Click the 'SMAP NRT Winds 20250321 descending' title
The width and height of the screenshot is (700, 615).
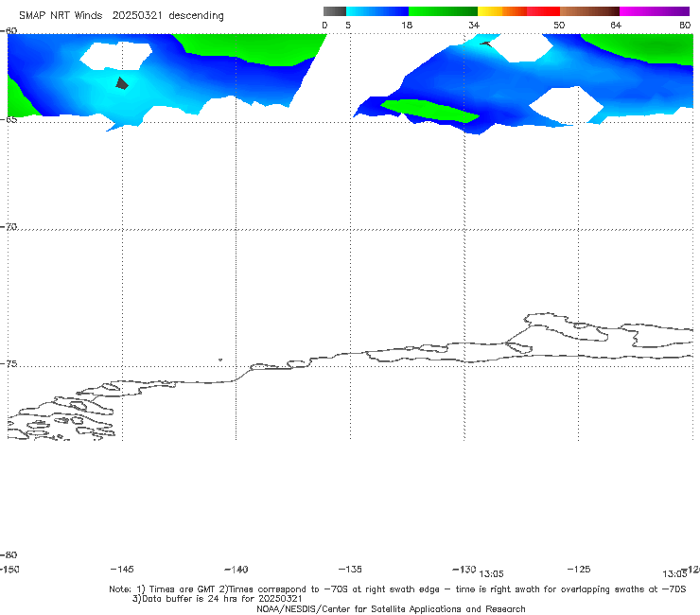pyautogui.click(x=121, y=16)
